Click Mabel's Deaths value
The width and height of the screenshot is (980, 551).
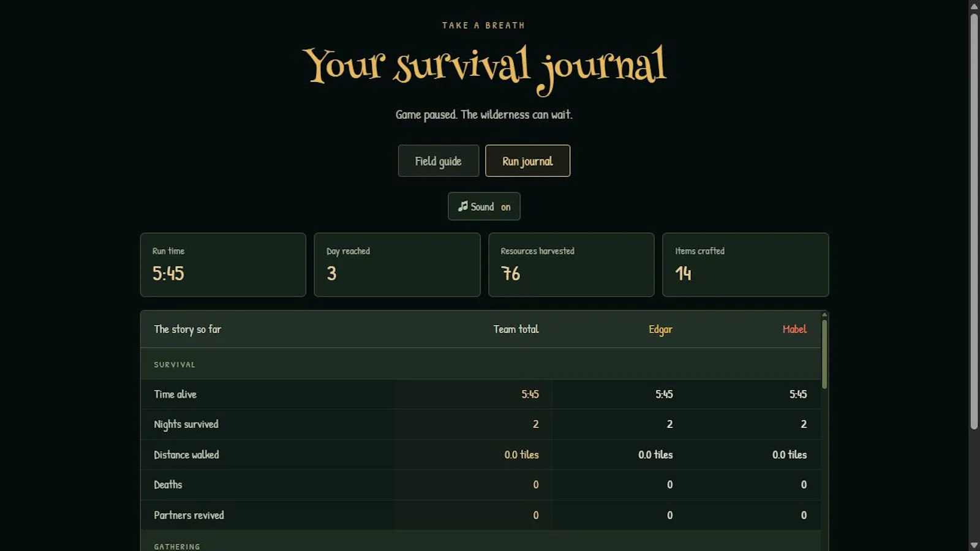[804, 485]
